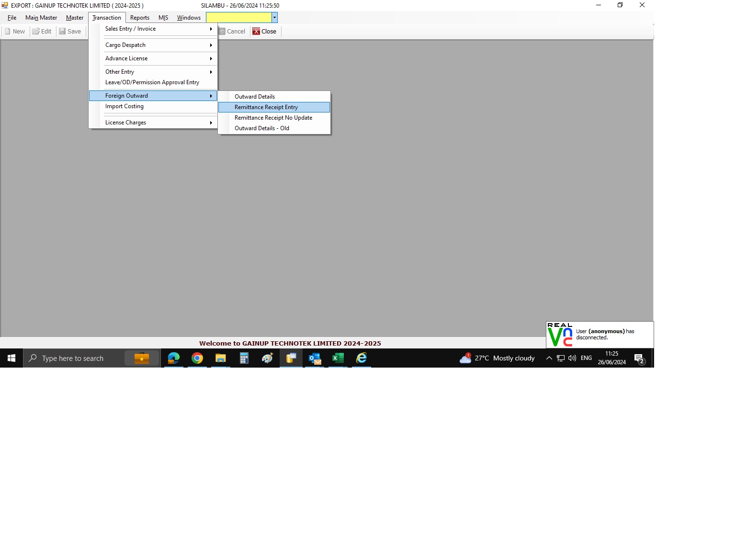Open Microsoft Edge from the taskbar
747x560 pixels.
pyautogui.click(x=174, y=358)
